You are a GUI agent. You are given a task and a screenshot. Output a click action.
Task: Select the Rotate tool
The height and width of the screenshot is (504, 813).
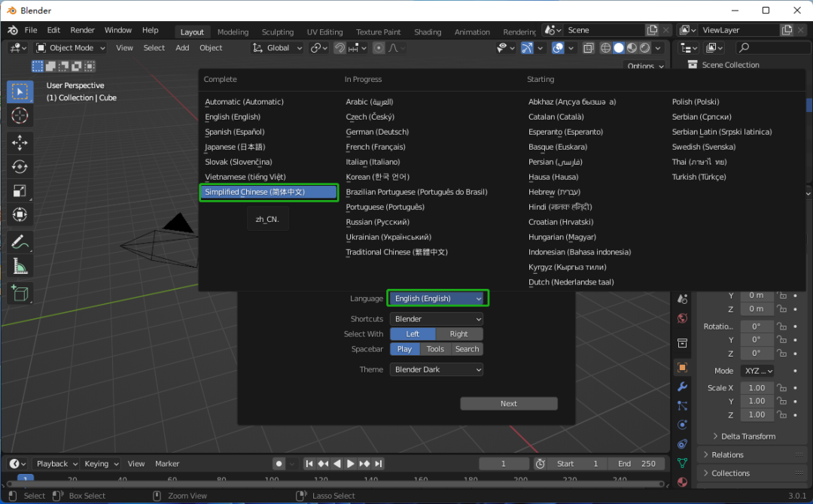point(20,166)
